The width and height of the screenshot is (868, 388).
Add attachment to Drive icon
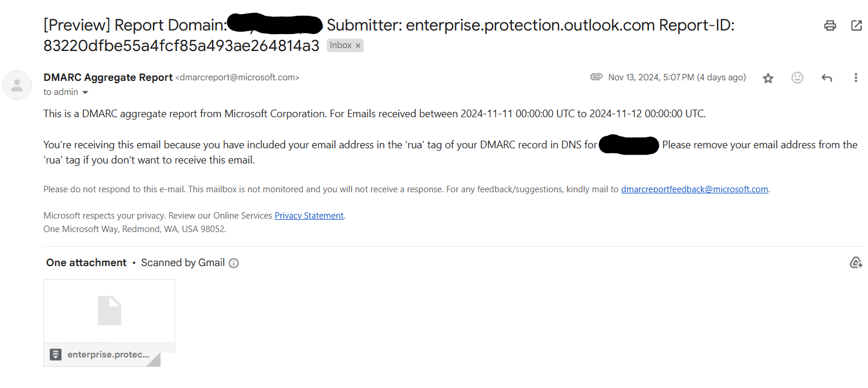point(856,263)
